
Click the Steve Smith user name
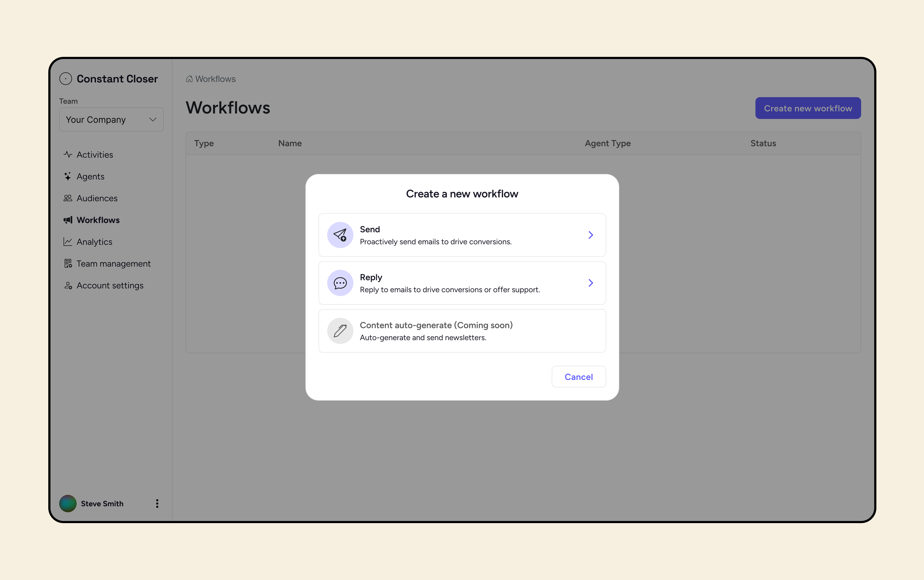click(x=102, y=504)
